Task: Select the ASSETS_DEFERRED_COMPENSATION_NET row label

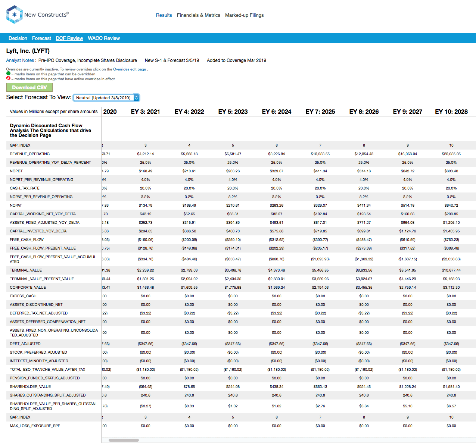Action: tap(48, 322)
